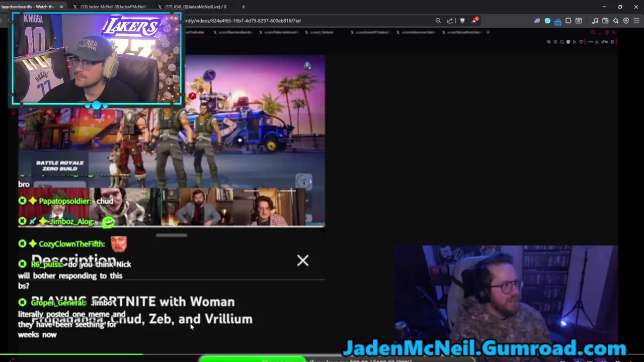644x362 pixels.
Task: Click the purple extension icon in toolbar
Action: coord(537,21)
